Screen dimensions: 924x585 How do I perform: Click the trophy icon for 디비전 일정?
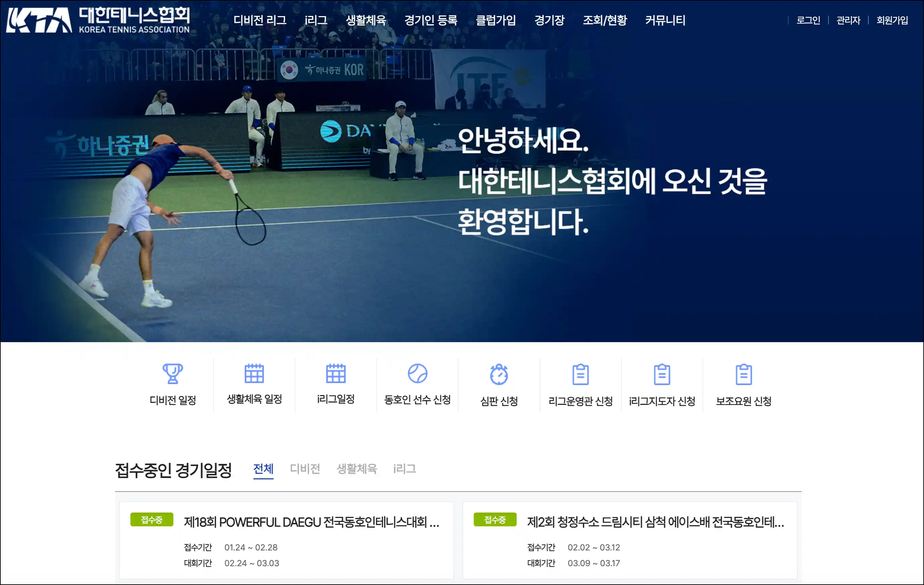(x=173, y=374)
